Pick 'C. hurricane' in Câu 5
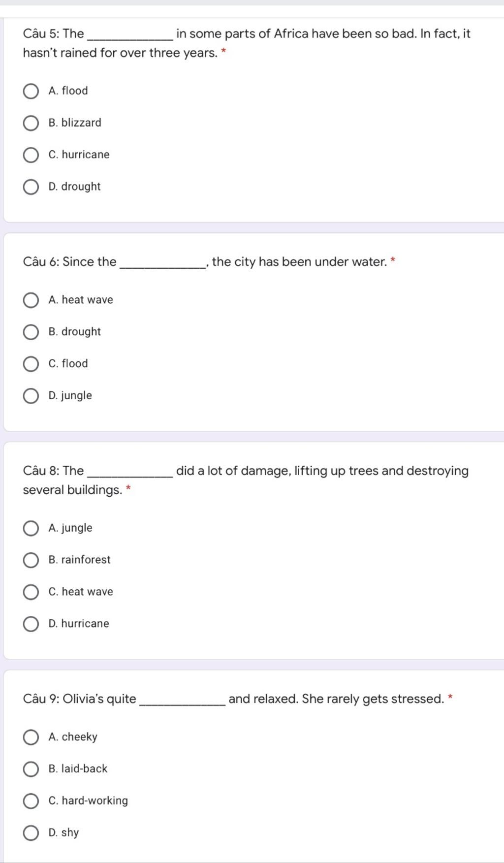 (31, 155)
